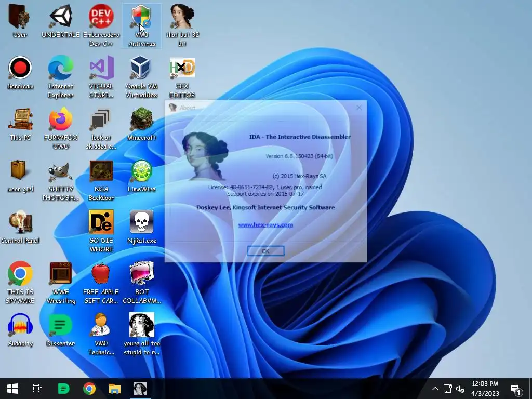
Task: Open the www.hex-rays.com link
Action: (265, 224)
